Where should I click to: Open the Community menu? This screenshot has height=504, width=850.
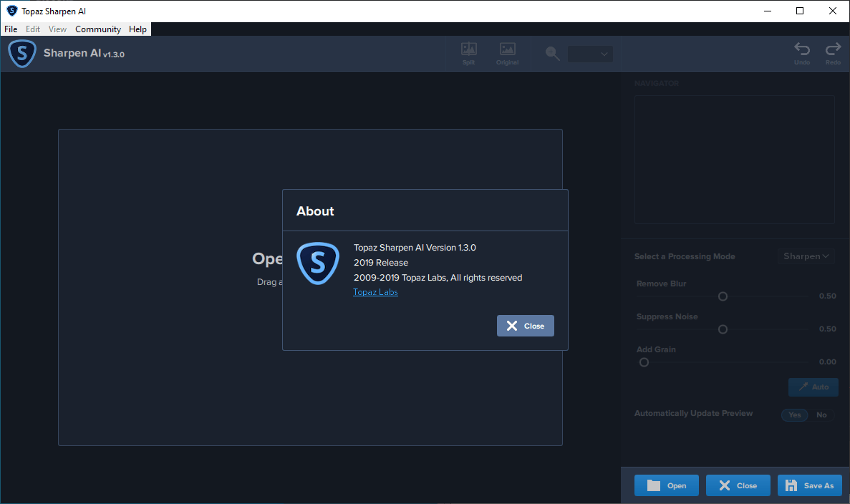tap(98, 29)
